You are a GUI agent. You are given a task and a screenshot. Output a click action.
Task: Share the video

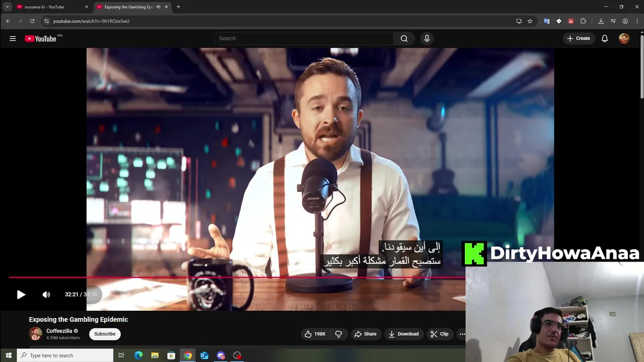365,334
